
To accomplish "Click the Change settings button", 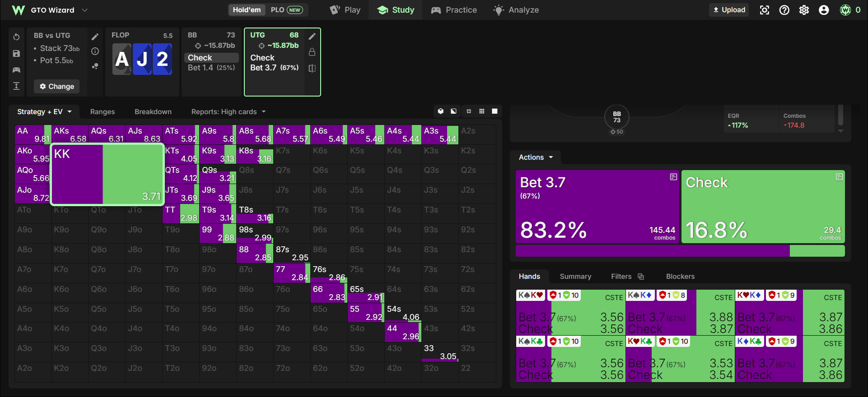I will pos(57,86).
